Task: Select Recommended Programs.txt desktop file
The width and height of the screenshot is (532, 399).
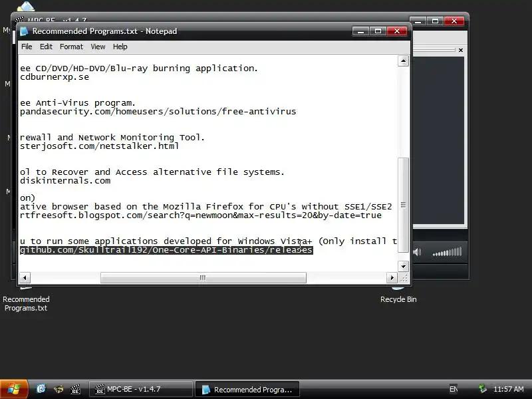Action: point(26,304)
